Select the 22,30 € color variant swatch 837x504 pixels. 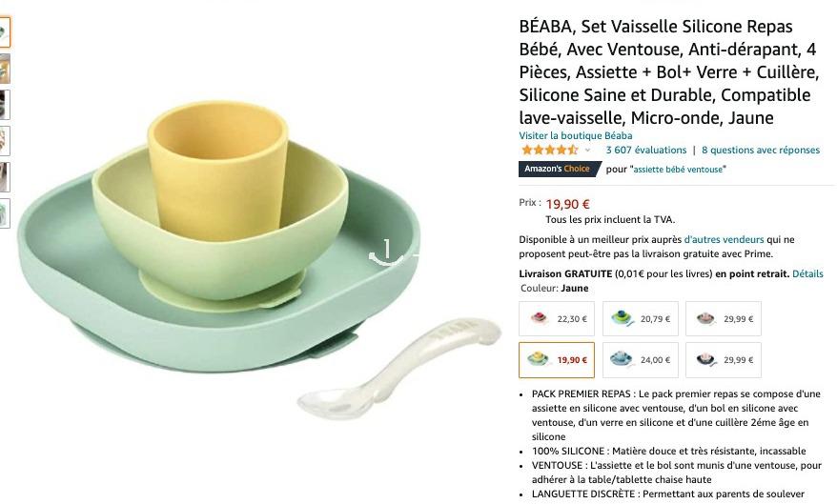[556, 318]
